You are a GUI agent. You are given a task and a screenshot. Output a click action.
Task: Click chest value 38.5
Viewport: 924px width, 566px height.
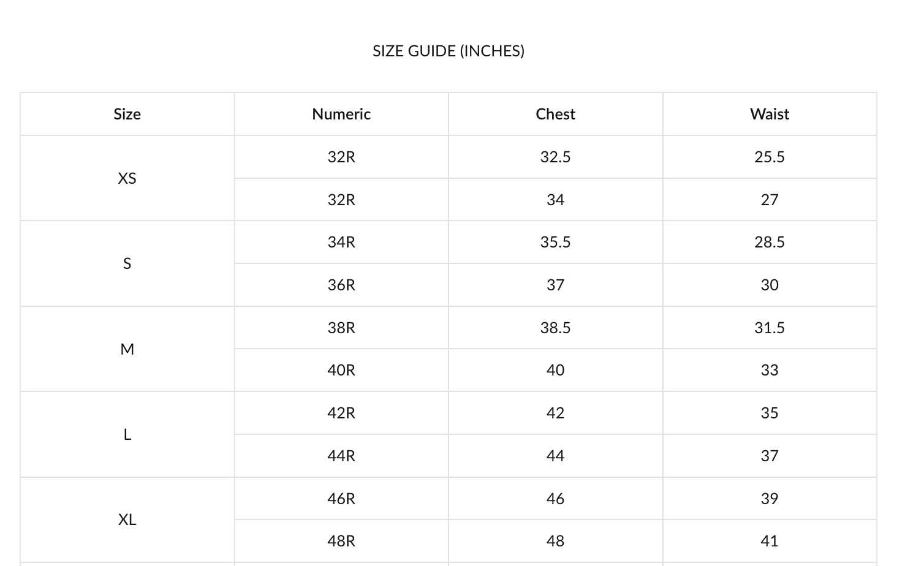(x=556, y=328)
